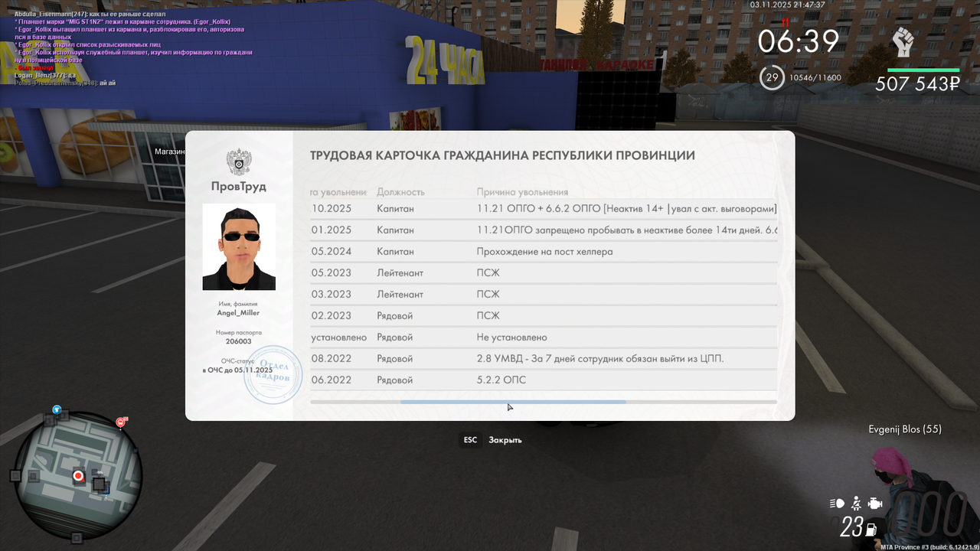The width and height of the screenshot is (980, 551).
Task: Click the green health bar
Action: pos(923,70)
